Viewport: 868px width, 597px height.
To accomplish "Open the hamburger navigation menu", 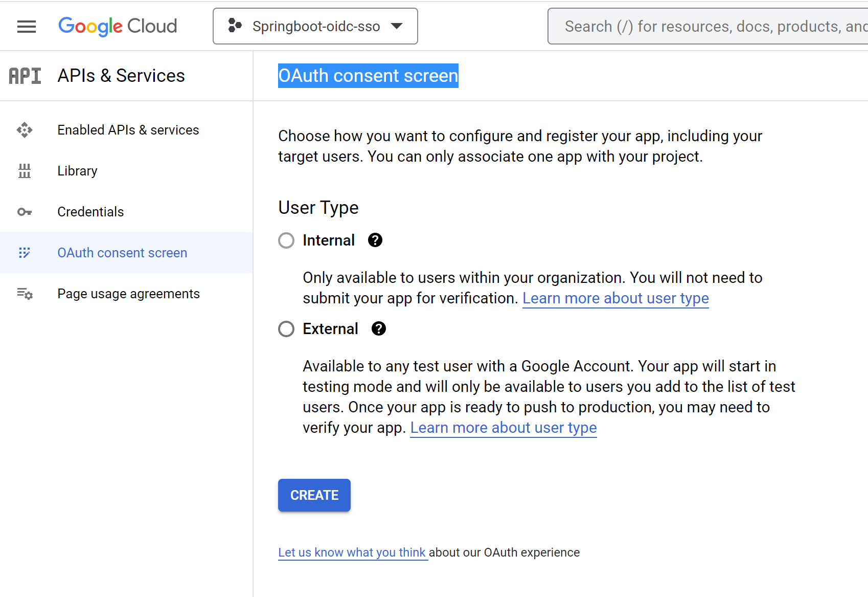I will pos(27,27).
